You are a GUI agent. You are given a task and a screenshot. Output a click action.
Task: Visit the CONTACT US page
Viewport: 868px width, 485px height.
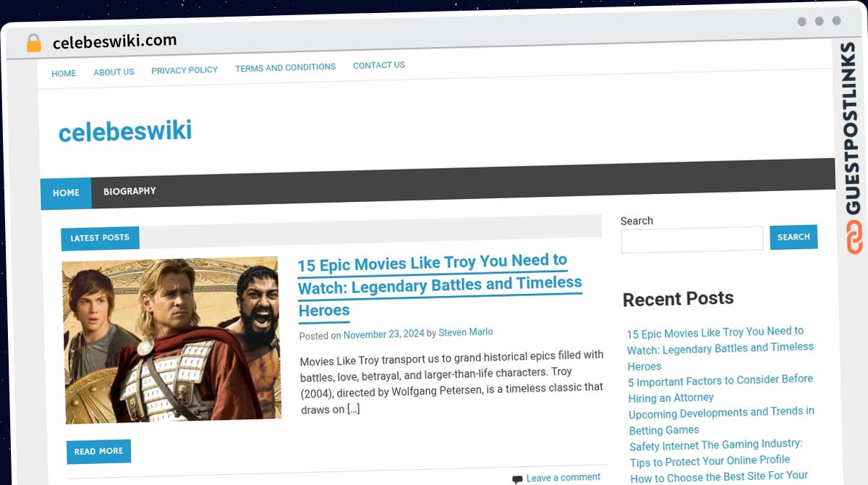379,65
